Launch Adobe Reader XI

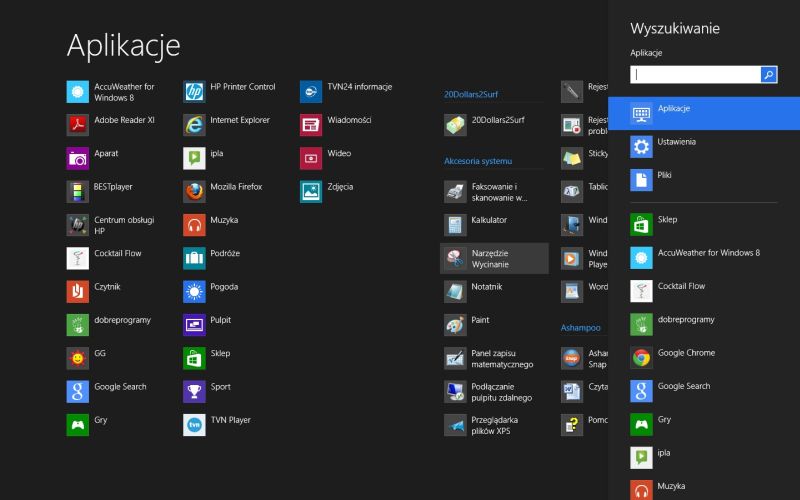pyautogui.click(x=111, y=125)
